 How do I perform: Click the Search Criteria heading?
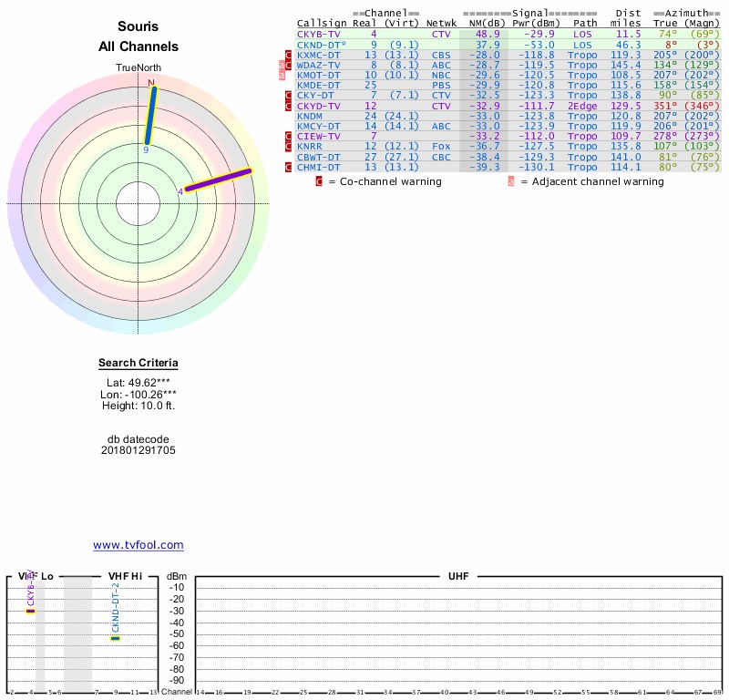[139, 363]
